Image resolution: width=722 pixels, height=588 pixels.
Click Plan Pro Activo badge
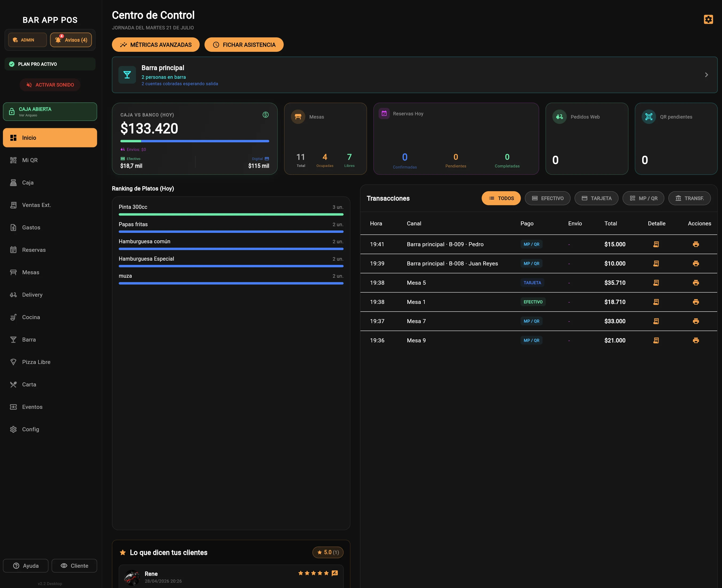coord(50,64)
